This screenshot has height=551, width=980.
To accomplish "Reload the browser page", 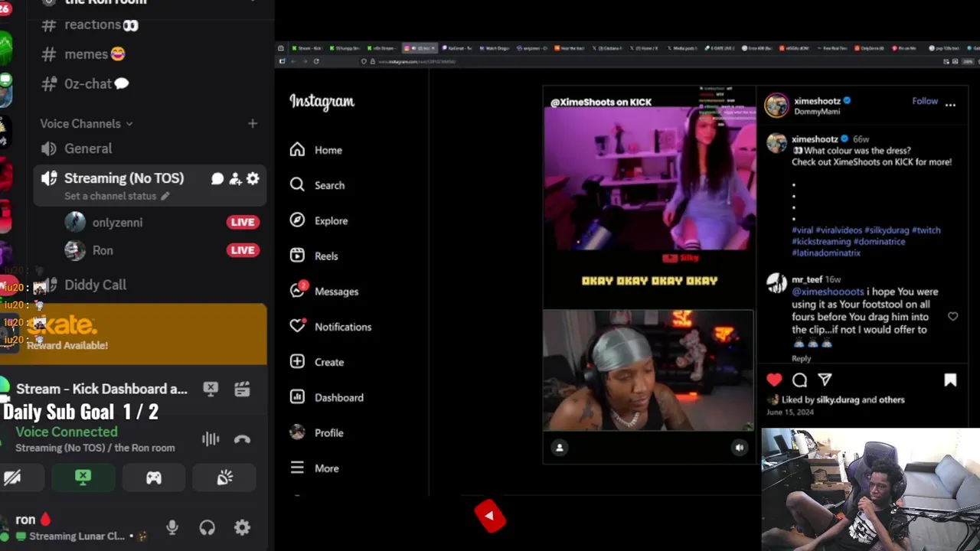I will pyautogui.click(x=315, y=61).
